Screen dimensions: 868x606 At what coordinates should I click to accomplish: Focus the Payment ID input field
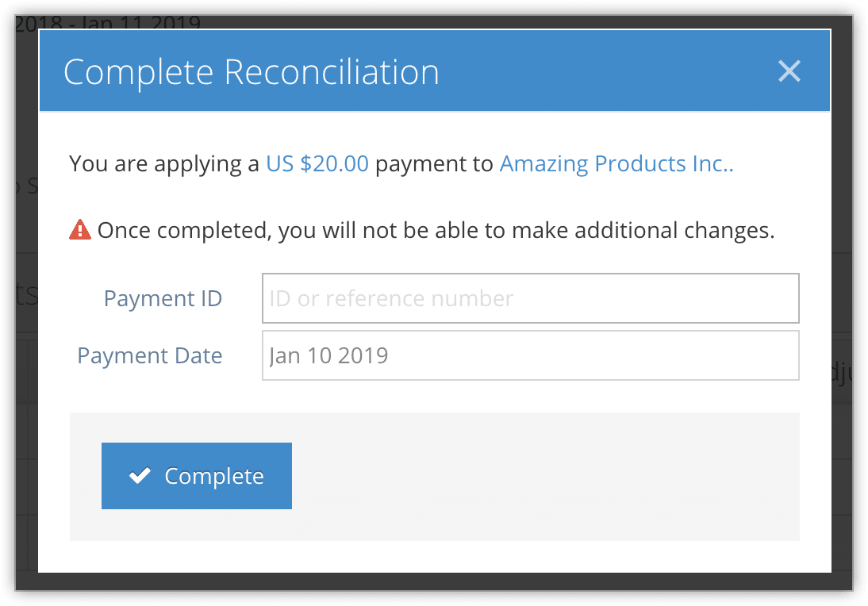point(530,298)
